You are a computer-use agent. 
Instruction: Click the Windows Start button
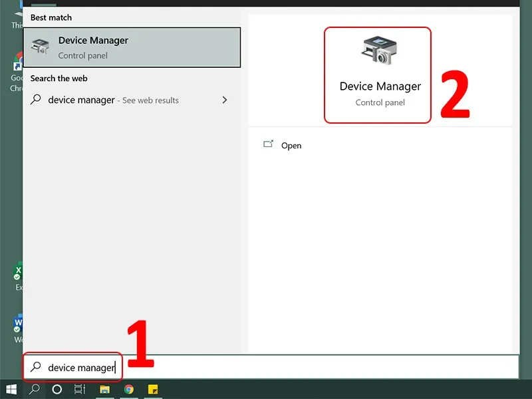click(11, 390)
